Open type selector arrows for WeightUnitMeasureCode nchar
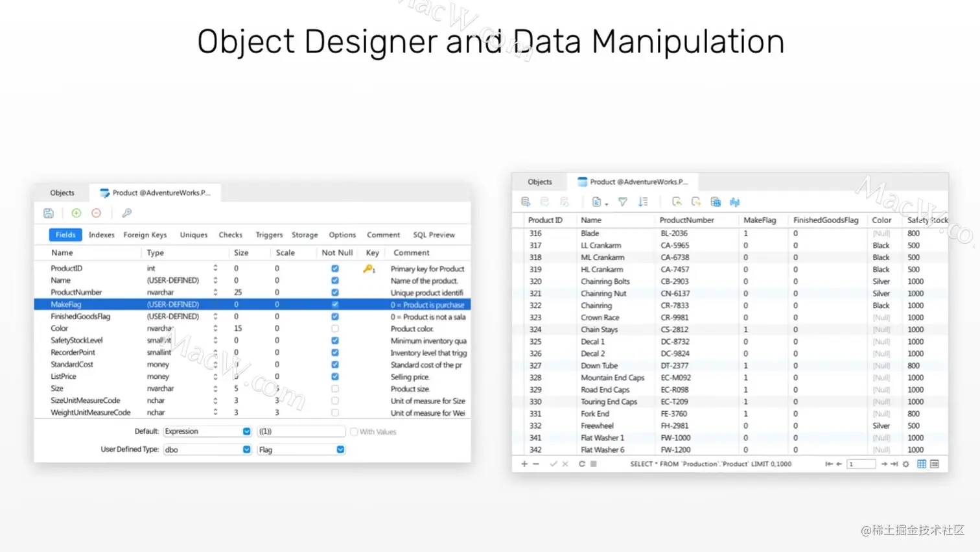This screenshot has width=980, height=552. 215,413
